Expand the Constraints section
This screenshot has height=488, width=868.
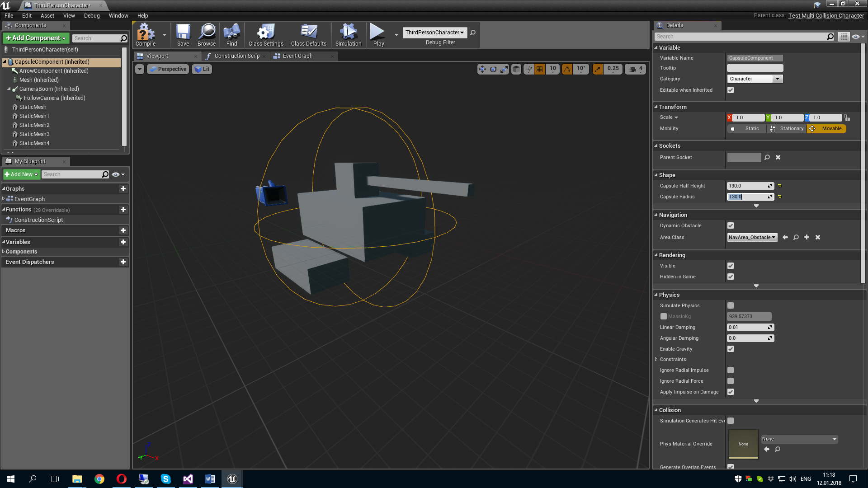coord(656,359)
